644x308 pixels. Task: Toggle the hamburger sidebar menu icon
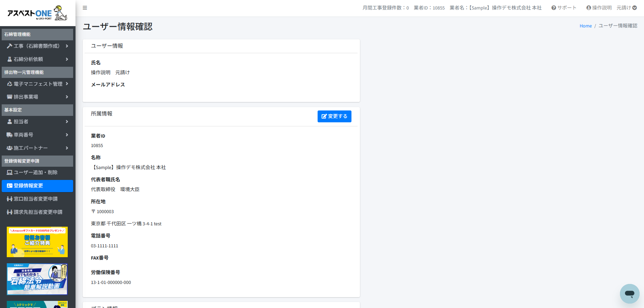(x=85, y=8)
